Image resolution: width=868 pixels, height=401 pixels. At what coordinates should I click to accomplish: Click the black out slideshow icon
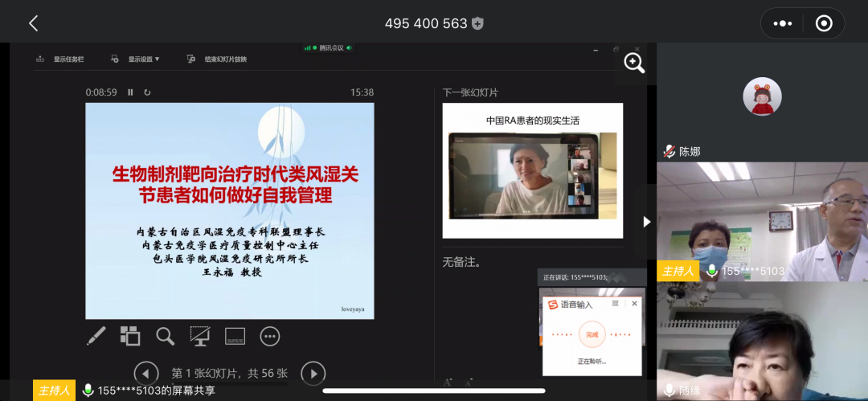point(200,336)
